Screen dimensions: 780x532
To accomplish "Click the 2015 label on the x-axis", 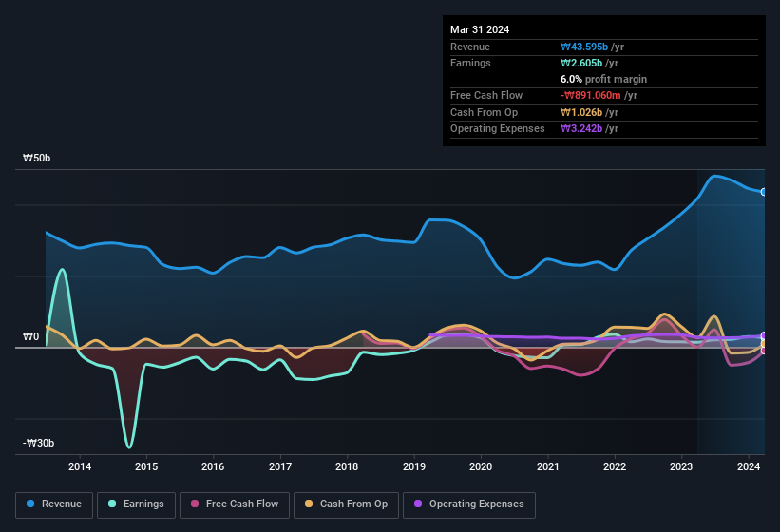I will [146, 466].
